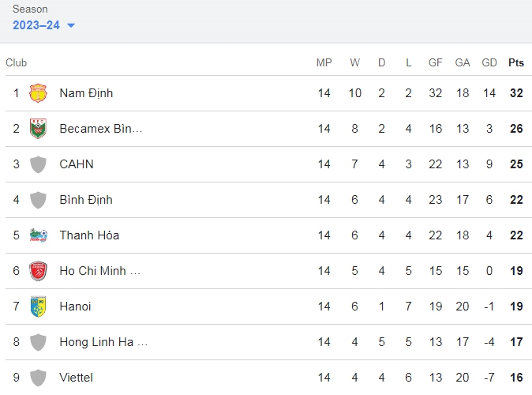Image resolution: width=532 pixels, height=395 pixels.
Task: Click the Club column header
Action: click(x=17, y=63)
